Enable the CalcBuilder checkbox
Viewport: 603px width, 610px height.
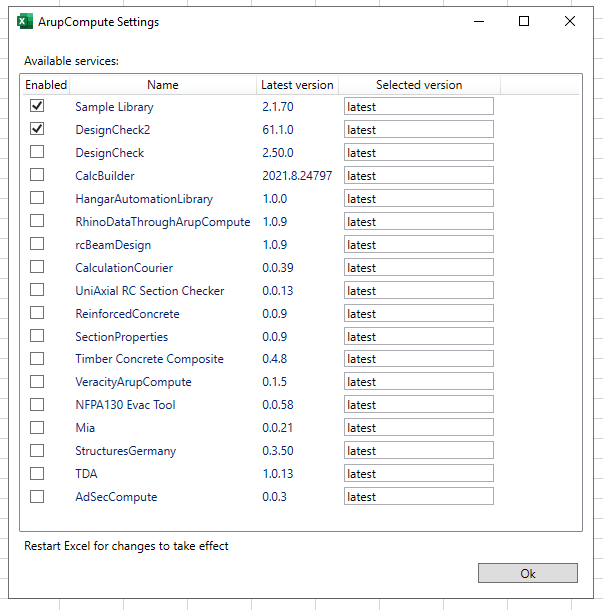37,175
